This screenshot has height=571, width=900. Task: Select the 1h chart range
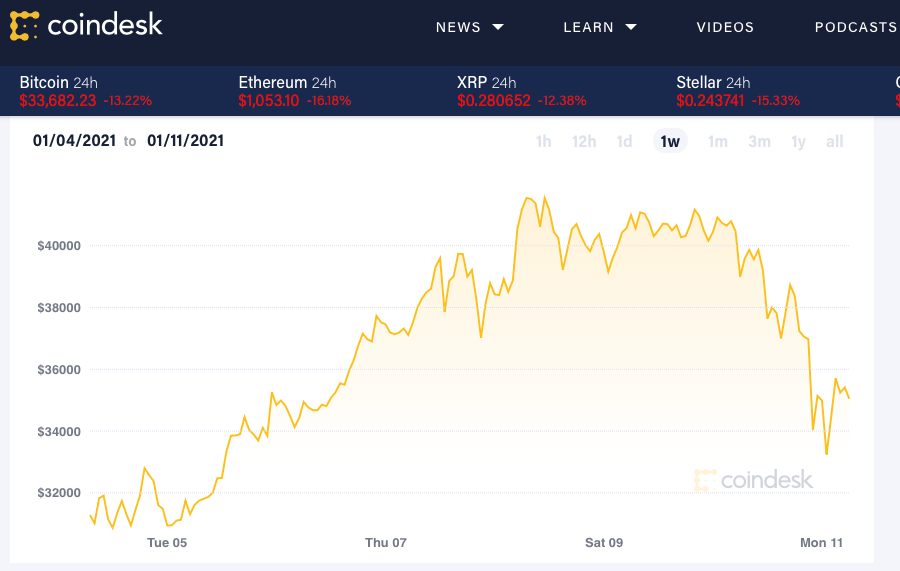544,141
